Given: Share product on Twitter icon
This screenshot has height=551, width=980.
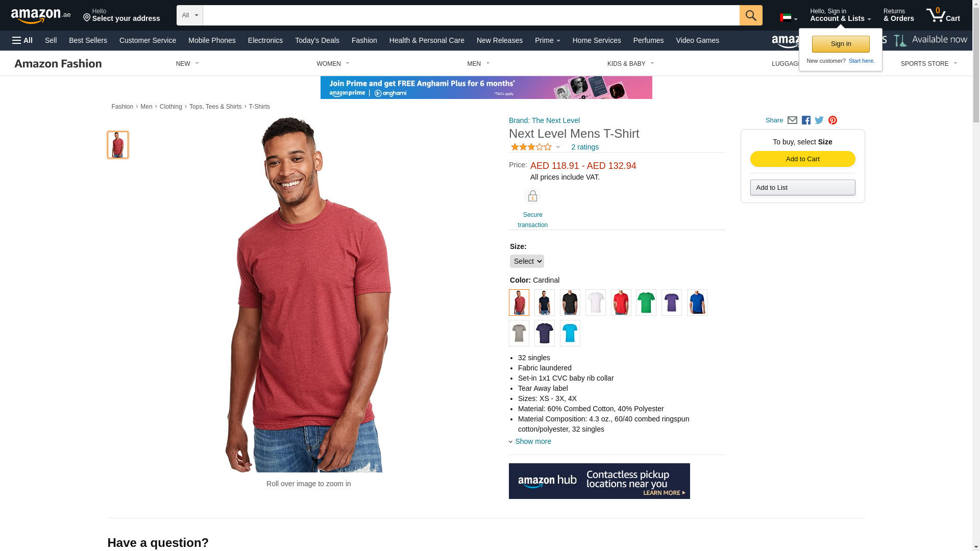Looking at the screenshot, I should pyautogui.click(x=819, y=120).
